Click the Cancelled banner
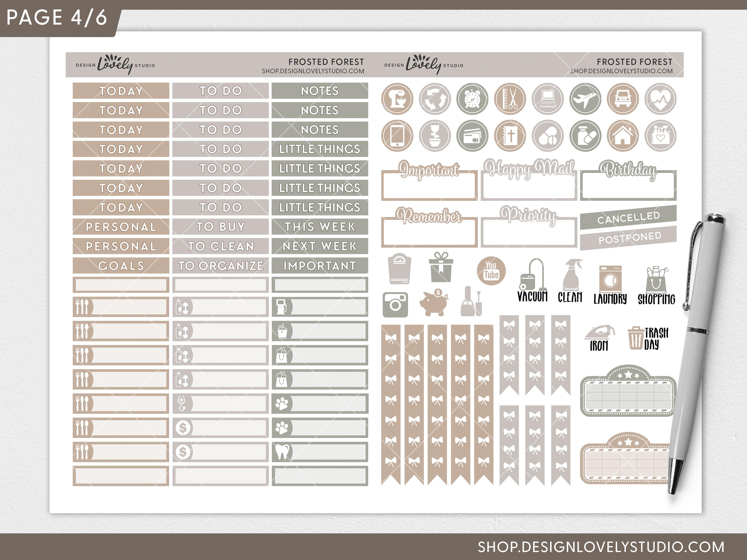The width and height of the screenshot is (747, 560). point(628,217)
